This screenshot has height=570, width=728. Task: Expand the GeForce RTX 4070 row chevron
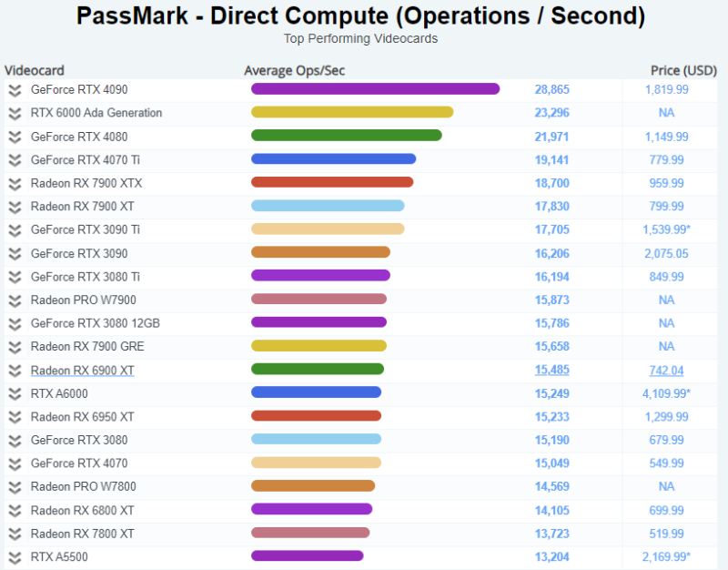click(15, 463)
